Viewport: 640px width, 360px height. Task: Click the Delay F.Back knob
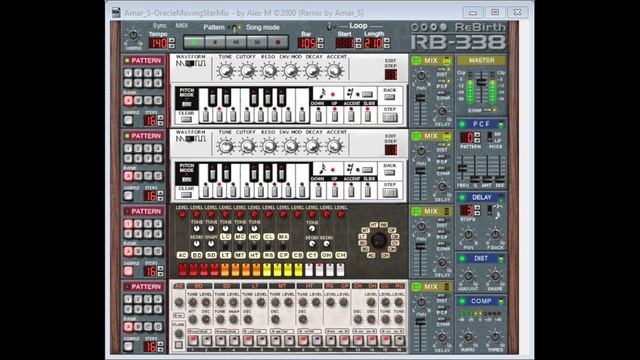(x=495, y=235)
